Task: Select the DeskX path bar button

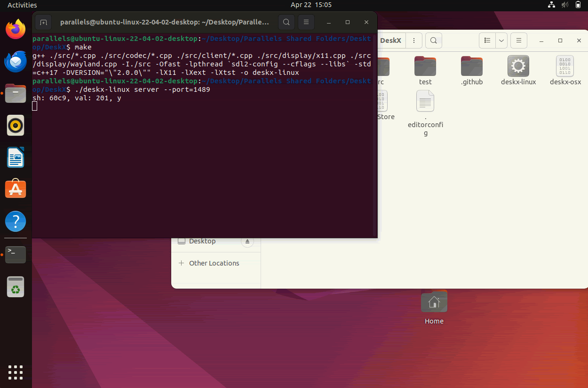Action: [x=390, y=40]
